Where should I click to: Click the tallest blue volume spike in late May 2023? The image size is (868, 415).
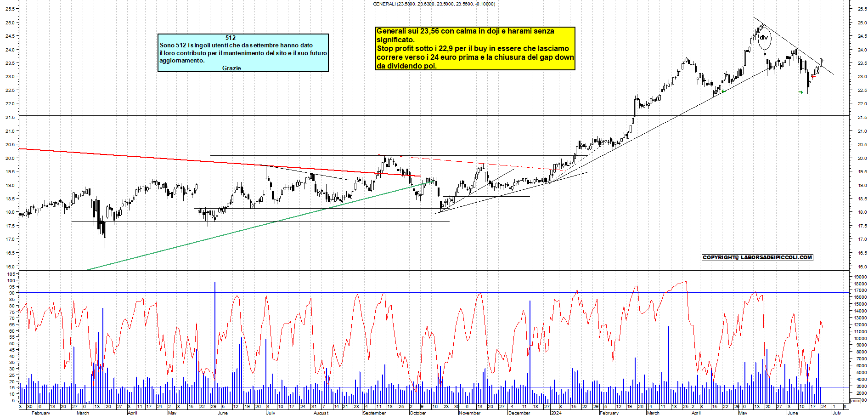tap(214, 342)
